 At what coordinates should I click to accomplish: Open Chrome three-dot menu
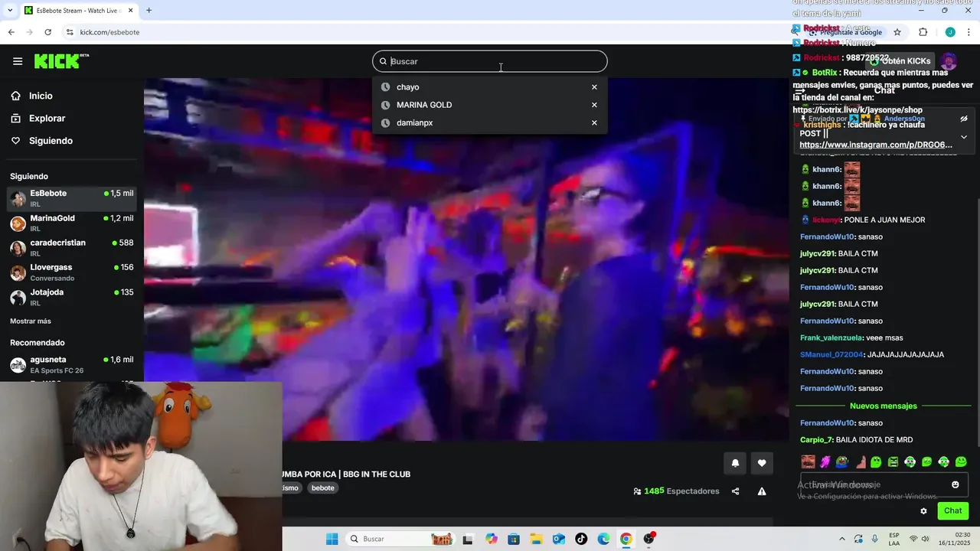969,32
